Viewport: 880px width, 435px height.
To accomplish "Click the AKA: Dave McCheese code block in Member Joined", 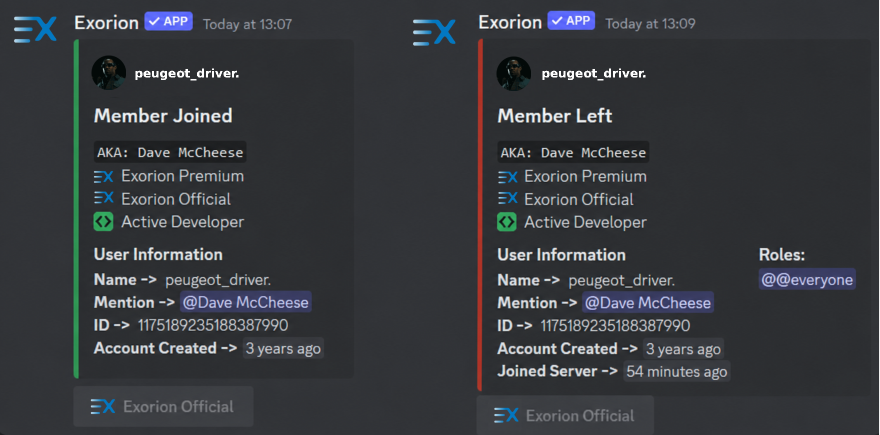I will click(170, 152).
